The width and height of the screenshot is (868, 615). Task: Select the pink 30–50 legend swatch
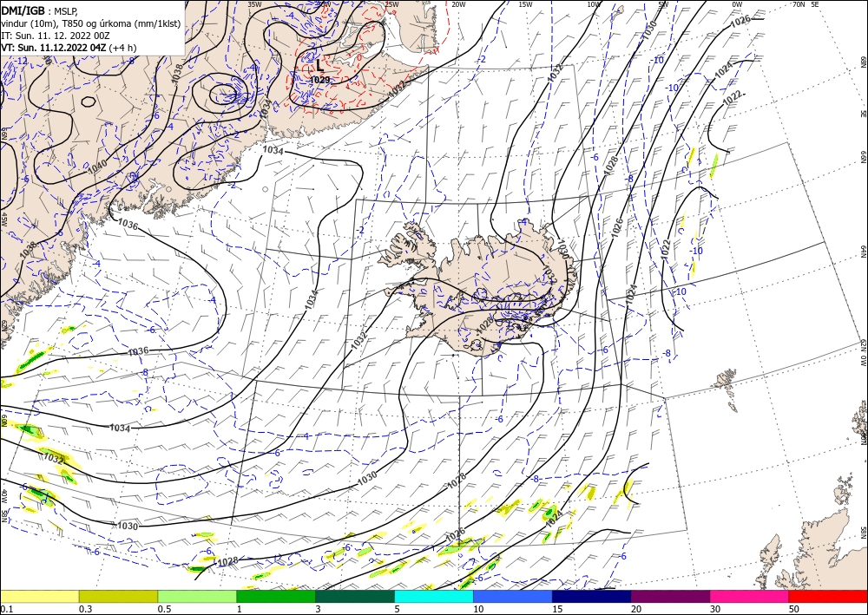coord(750,596)
